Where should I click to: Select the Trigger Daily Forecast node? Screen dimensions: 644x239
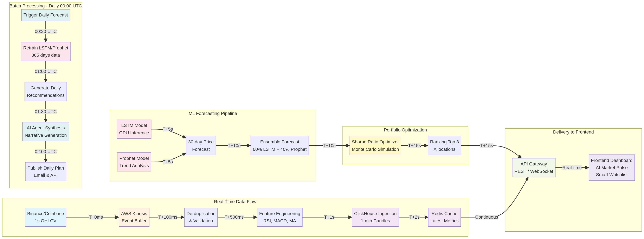(45, 15)
